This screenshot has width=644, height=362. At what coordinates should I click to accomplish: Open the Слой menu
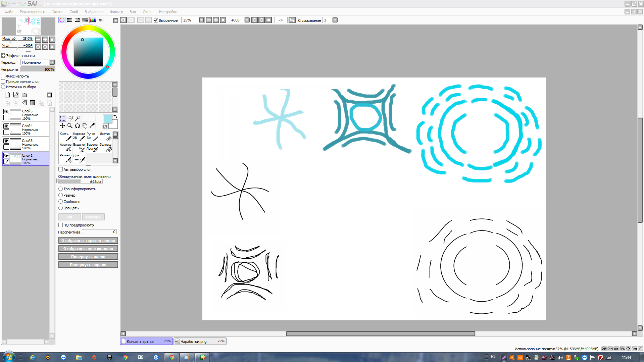tap(73, 12)
